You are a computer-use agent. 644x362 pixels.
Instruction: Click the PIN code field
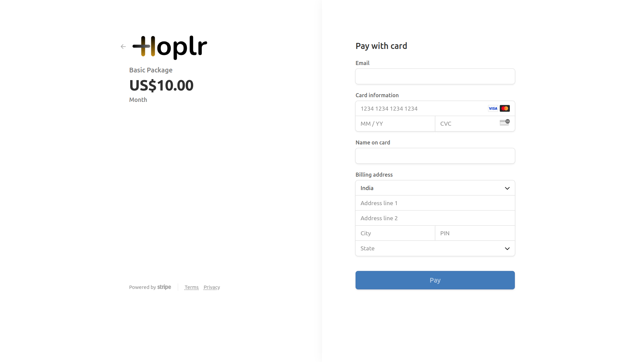tap(475, 233)
